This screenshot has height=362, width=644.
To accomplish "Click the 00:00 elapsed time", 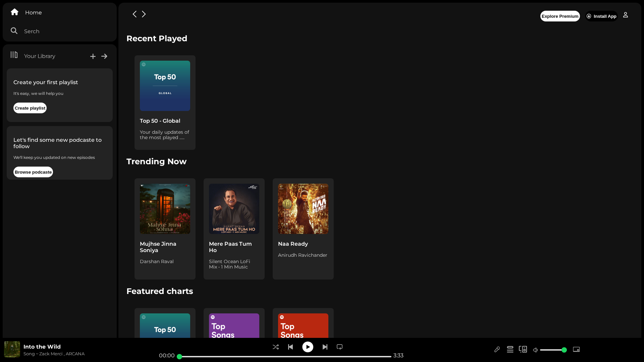I will pos(167,356).
